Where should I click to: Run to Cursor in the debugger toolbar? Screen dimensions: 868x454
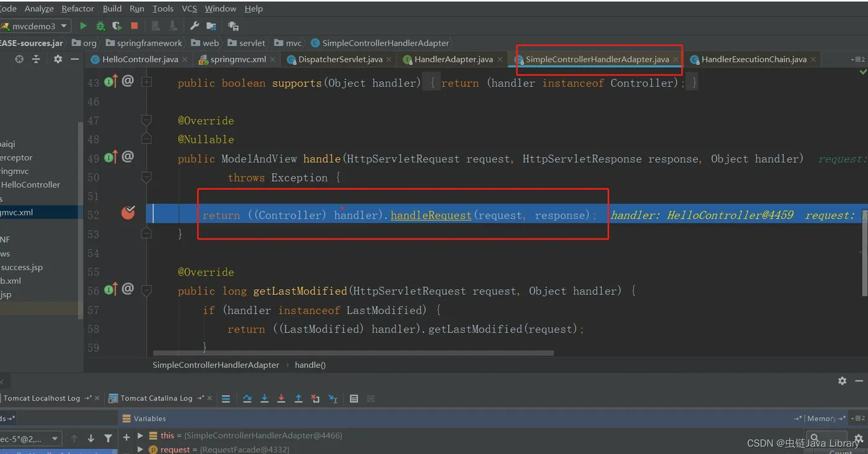[333, 399]
